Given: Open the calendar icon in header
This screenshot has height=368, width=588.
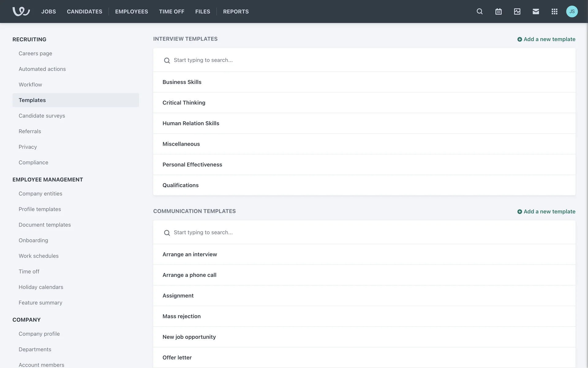Looking at the screenshot, I should coord(498,11).
